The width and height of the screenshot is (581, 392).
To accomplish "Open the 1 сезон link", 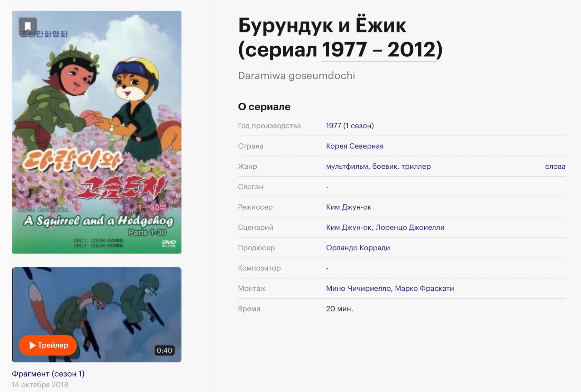I will (x=358, y=126).
